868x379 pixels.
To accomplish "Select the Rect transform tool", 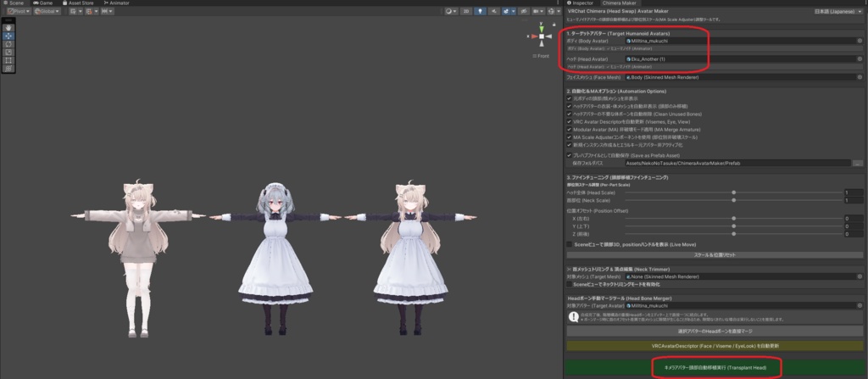I will tap(8, 60).
